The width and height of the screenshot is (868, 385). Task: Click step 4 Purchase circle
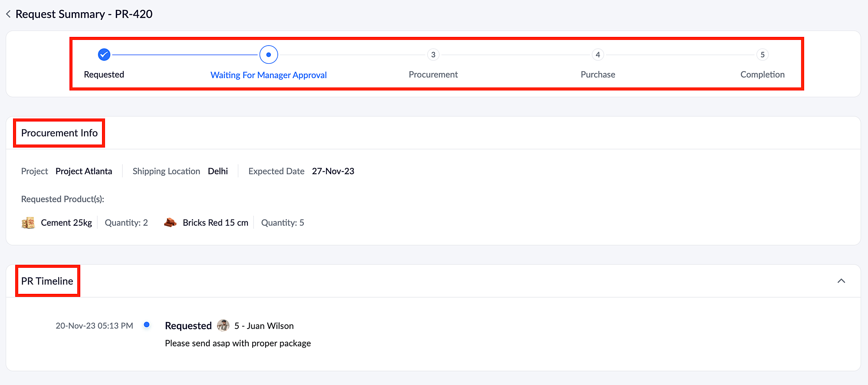click(598, 55)
